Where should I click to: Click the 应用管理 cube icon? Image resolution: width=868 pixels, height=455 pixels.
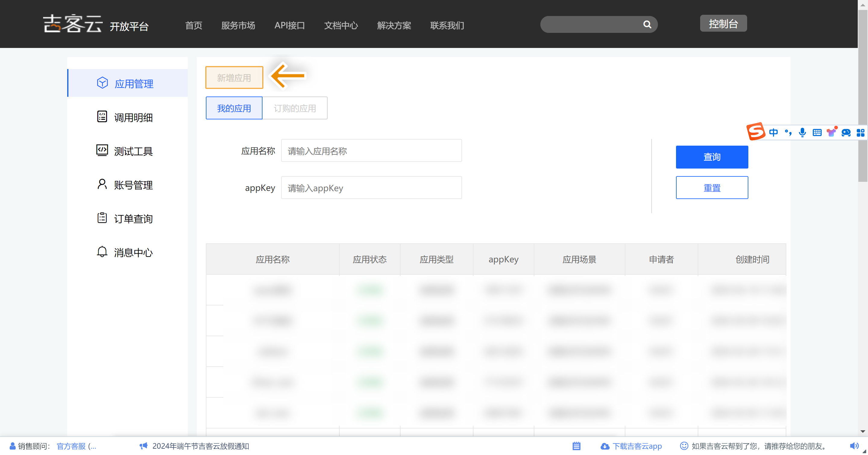(x=102, y=83)
